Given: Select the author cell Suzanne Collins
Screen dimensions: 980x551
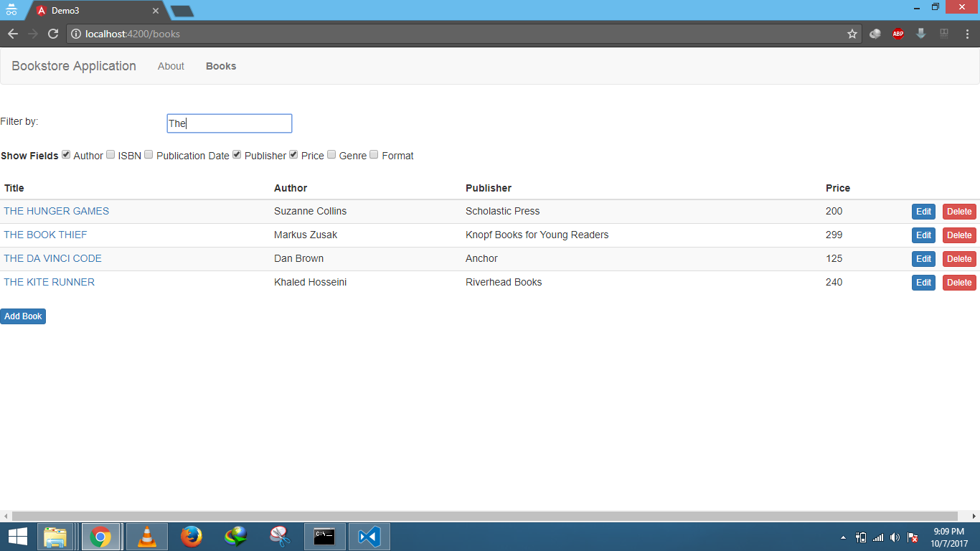Looking at the screenshot, I should (x=310, y=211).
